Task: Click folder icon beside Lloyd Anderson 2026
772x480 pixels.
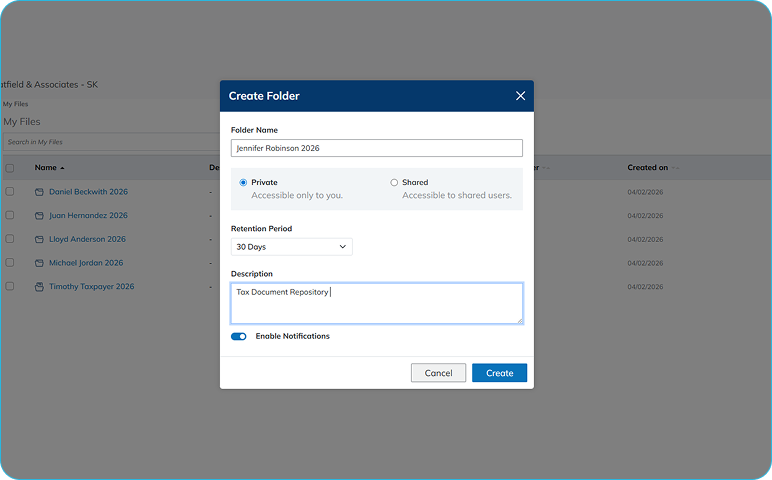Action: [x=39, y=240]
